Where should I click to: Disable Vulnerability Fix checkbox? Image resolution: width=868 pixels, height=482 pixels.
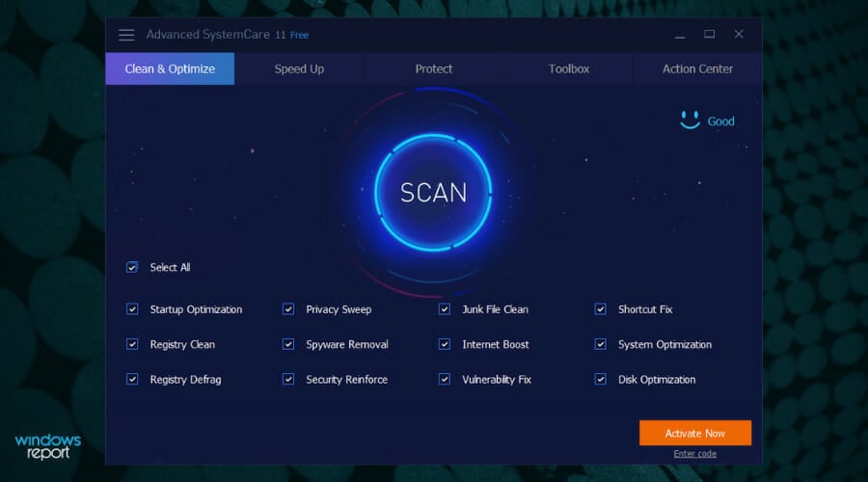pyautogui.click(x=444, y=379)
